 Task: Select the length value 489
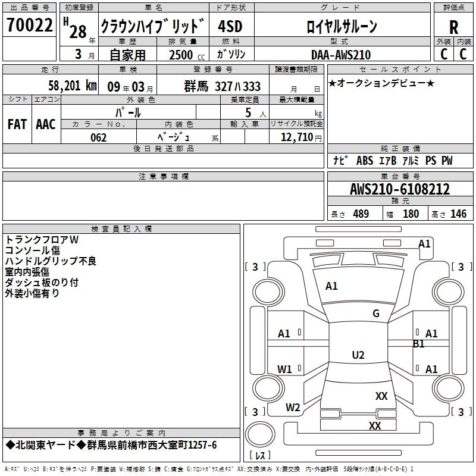(x=361, y=214)
